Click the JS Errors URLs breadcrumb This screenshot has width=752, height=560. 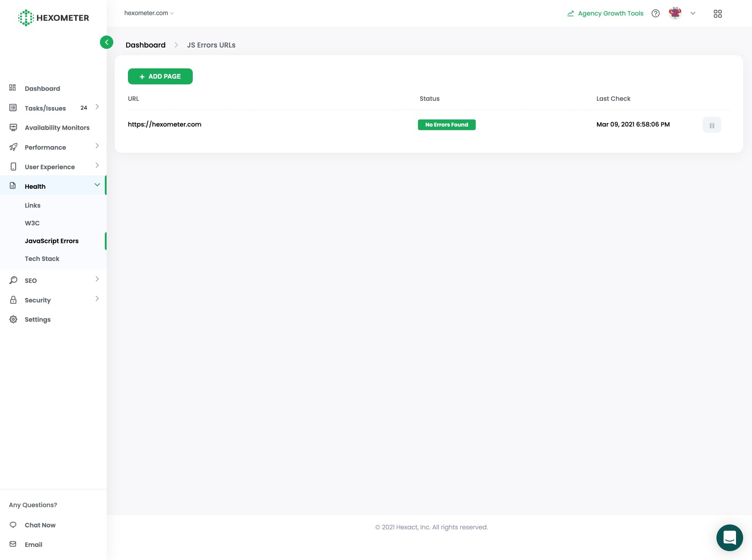click(x=211, y=45)
